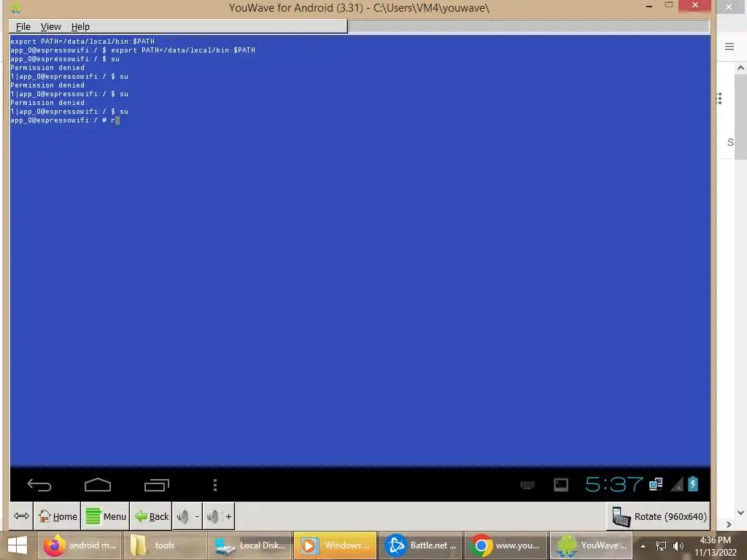Tap the Android clock showing 5:37
The image size is (747, 560).
614,485
